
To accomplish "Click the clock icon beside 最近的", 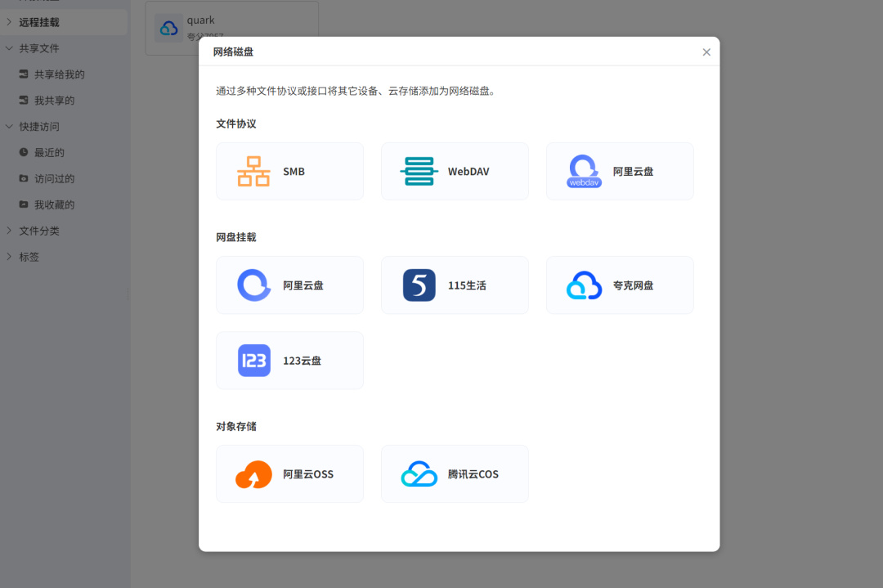I will (24, 152).
